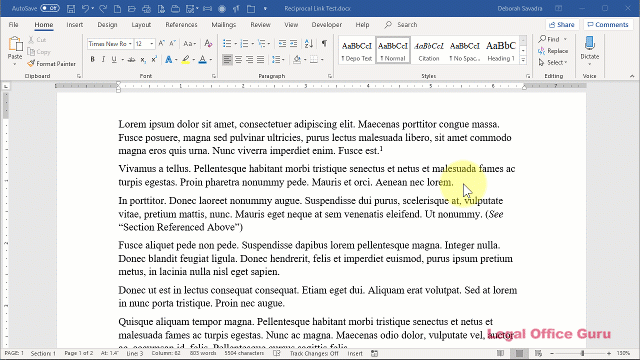Click the Shading paint bucket icon
640x360 pixels.
[x=297, y=60]
